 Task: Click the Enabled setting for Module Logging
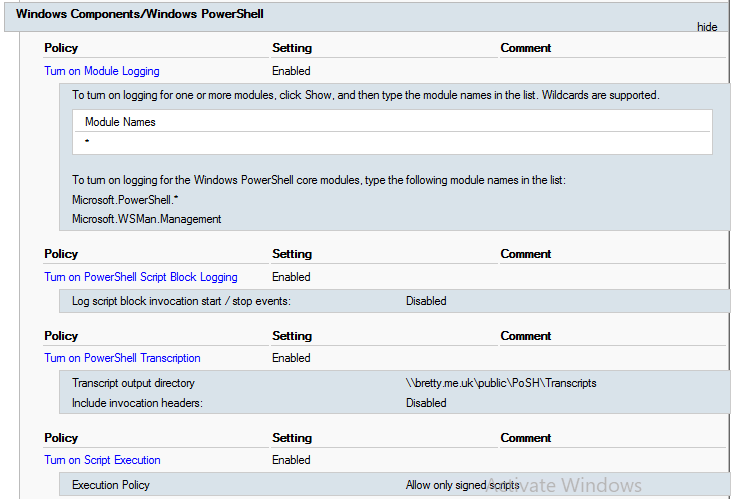(x=291, y=71)
